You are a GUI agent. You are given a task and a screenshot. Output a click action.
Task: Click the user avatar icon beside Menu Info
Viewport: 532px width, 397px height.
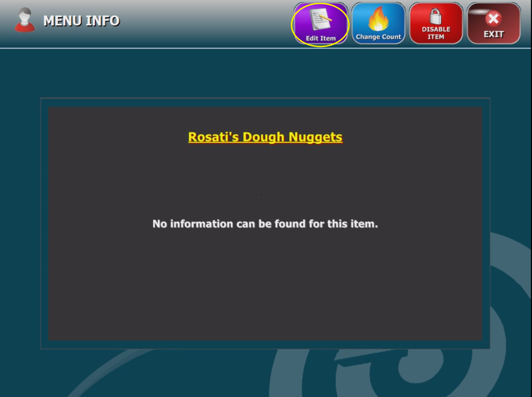pyautogui.click(x=25, y=20)
